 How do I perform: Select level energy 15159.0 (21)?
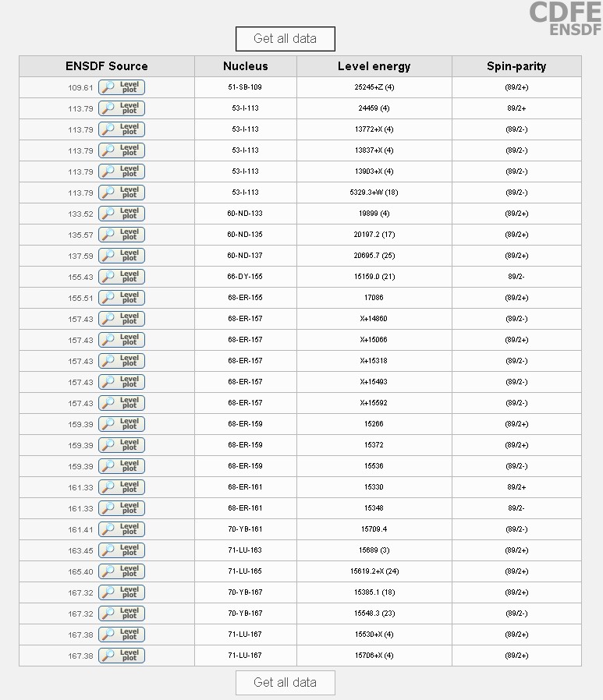click(374, 277)
